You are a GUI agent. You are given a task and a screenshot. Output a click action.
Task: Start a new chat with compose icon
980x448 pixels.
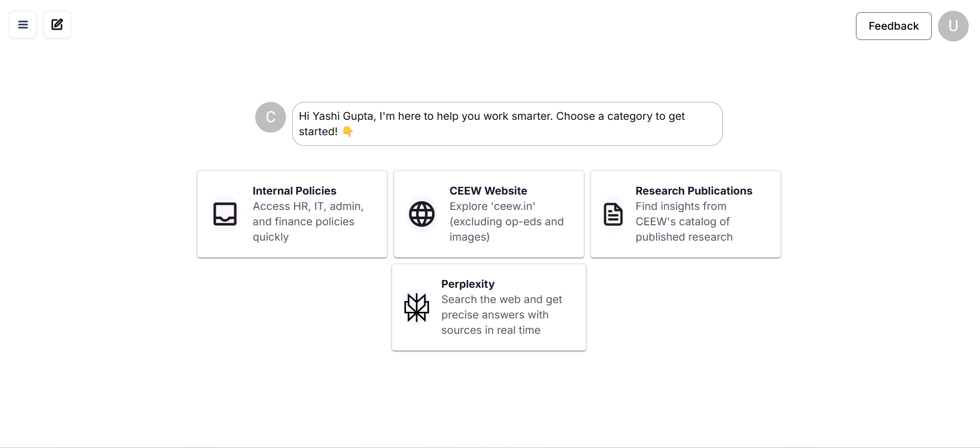(57, 25)
